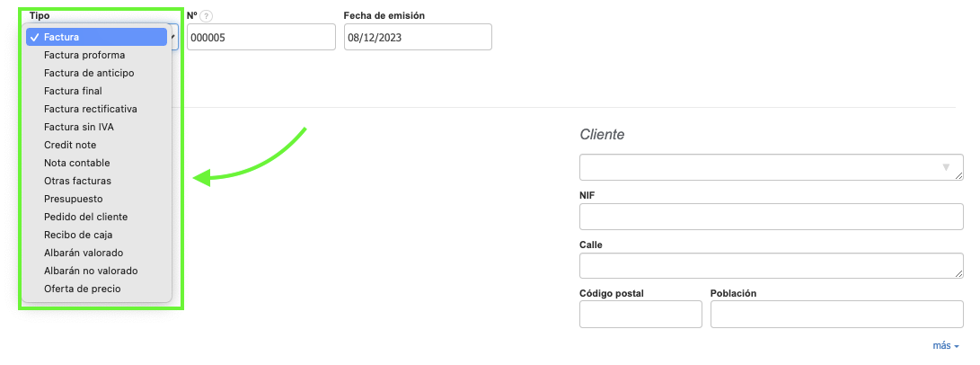Viewport: 980px width, 365px height.
Task: Focus the Código postal field
Action: click(x=640, y=315)
